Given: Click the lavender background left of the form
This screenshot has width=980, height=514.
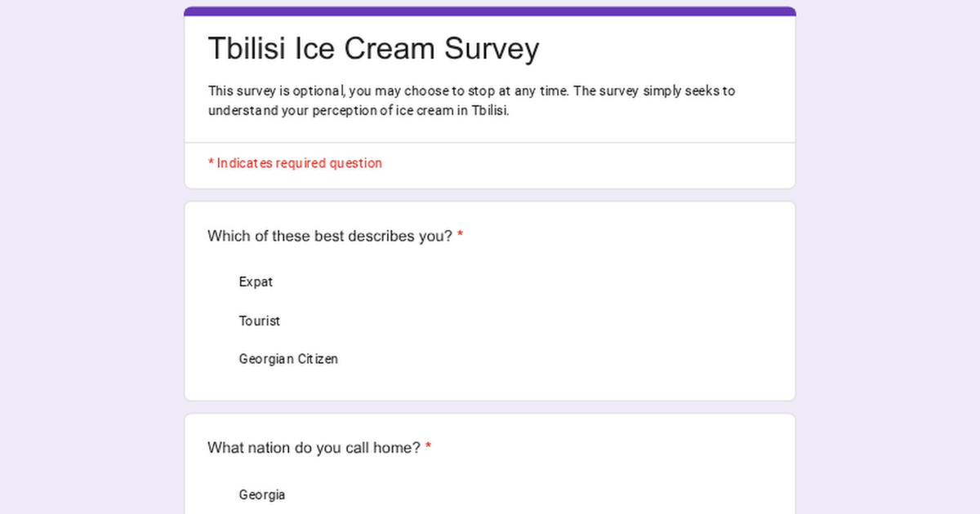Looking at the screenshot, I should tap(90, 261).
